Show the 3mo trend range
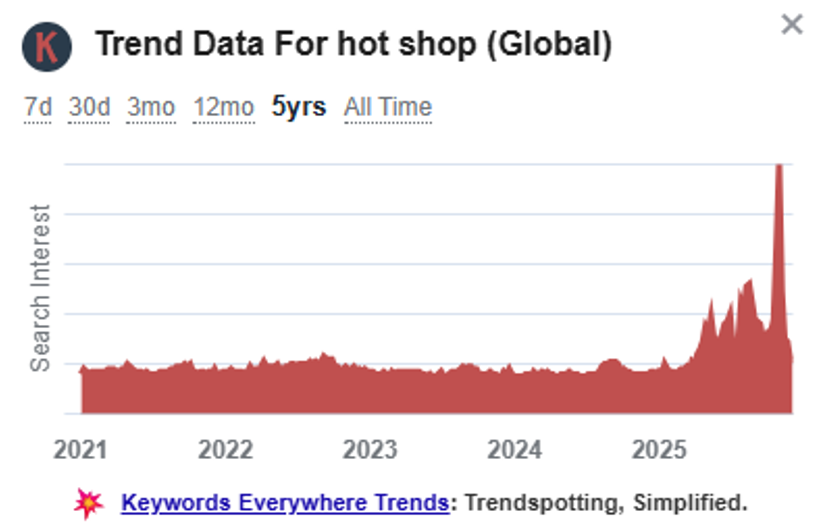 pos(151,107)
